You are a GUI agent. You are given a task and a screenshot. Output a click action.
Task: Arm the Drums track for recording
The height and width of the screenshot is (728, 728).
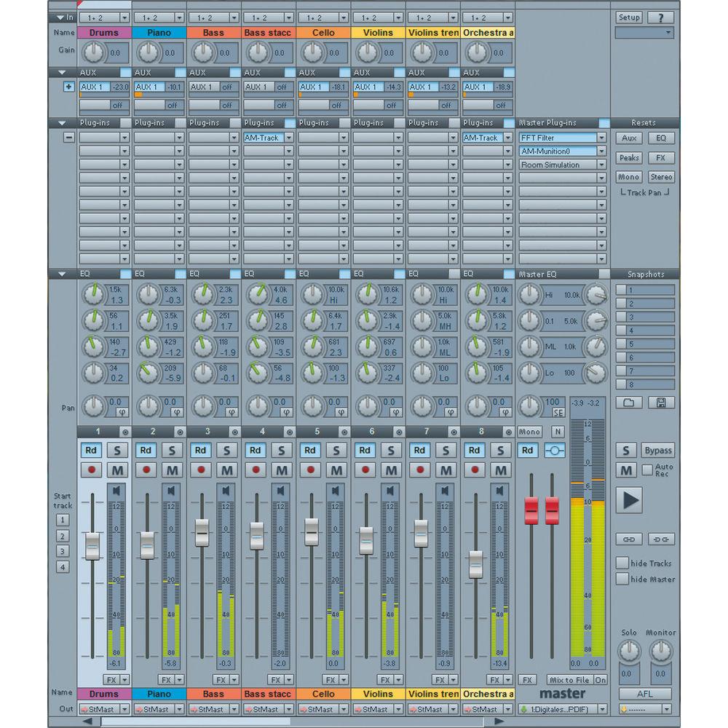click(x=92, y=470)
